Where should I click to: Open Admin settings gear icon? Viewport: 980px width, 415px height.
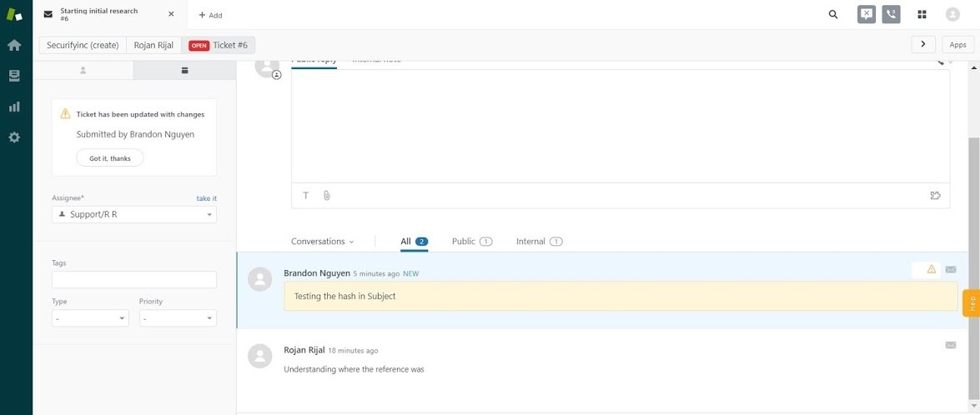[x=14, y=137]
